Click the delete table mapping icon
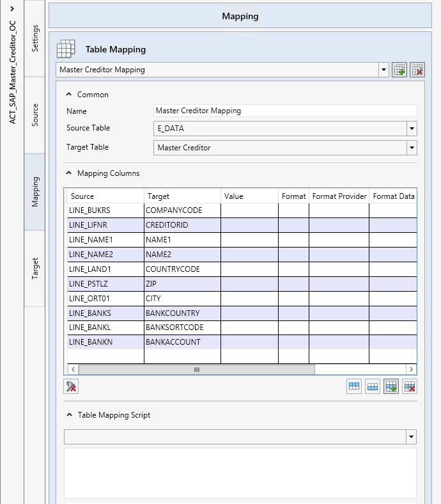Screen dimensions: 441x504 click(417, 70)
